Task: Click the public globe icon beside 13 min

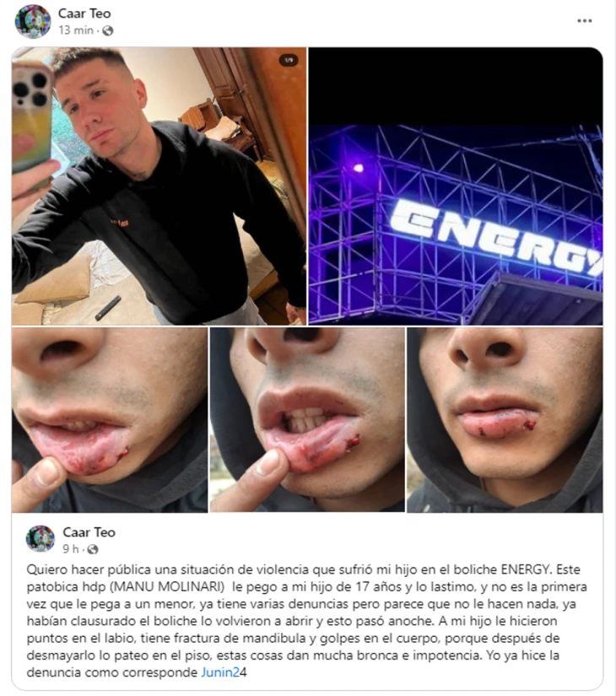Action: click(x=107, y=30)
